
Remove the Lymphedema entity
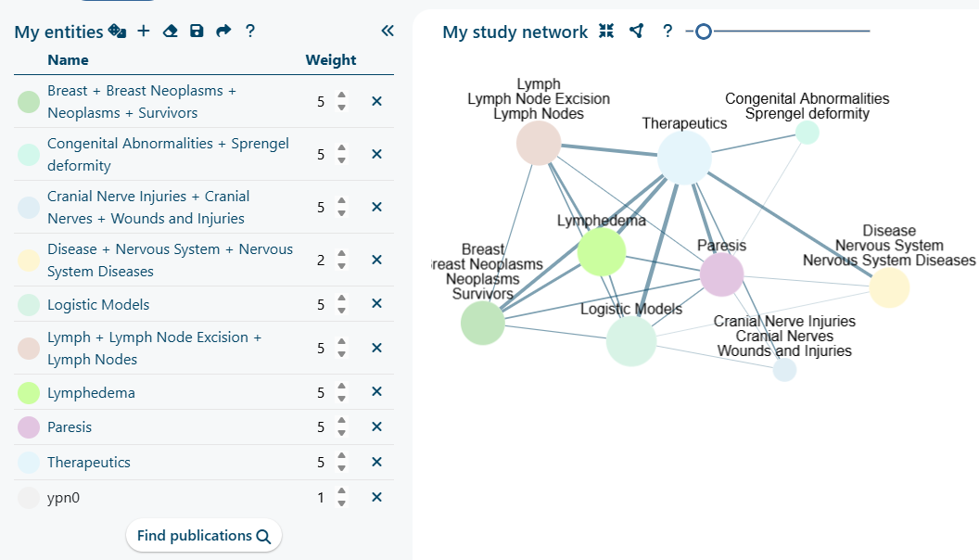click(376, 392)
